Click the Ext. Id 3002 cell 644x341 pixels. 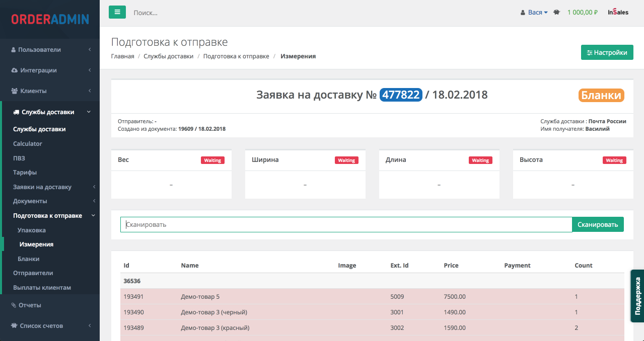pyautogui.click(x=397, y=328)
